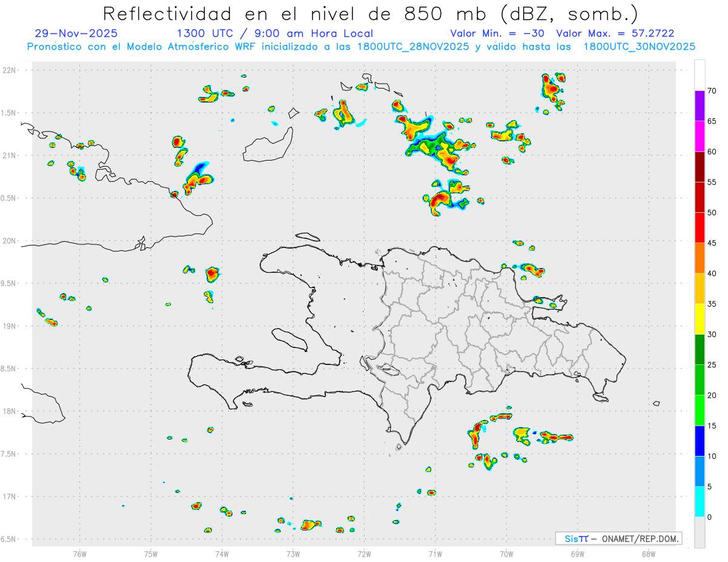Click the "74W" longitude label

222,553
